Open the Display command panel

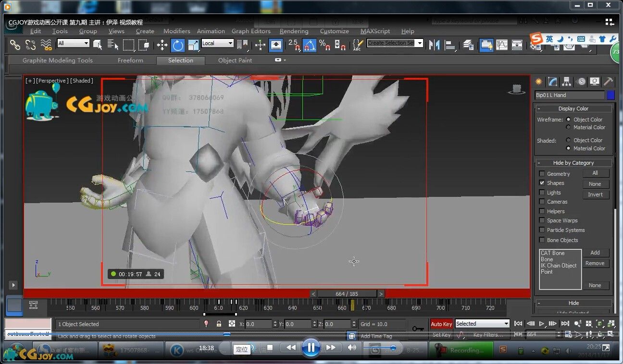595,81
